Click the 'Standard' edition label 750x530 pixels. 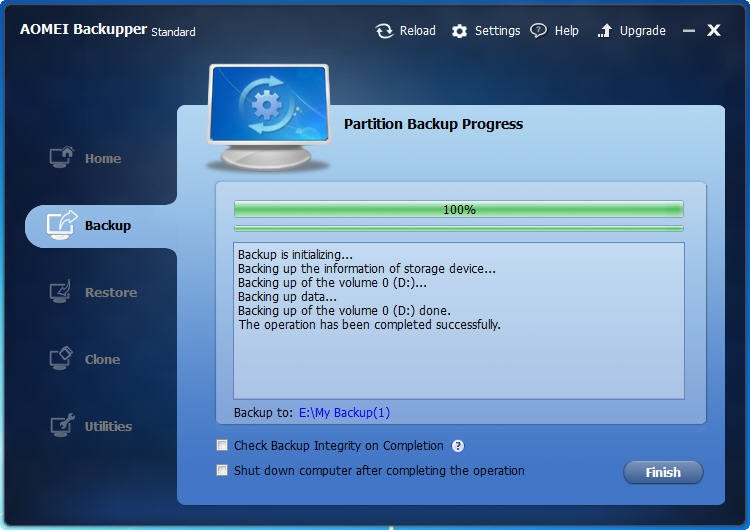[173, 32]
